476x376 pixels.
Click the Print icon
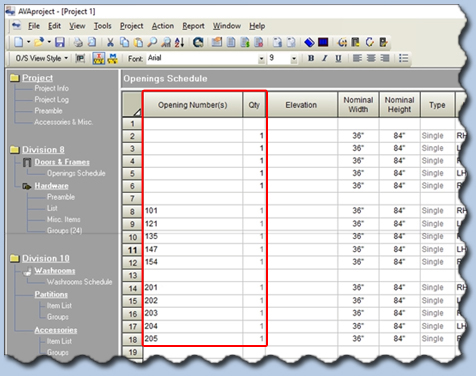78,42
